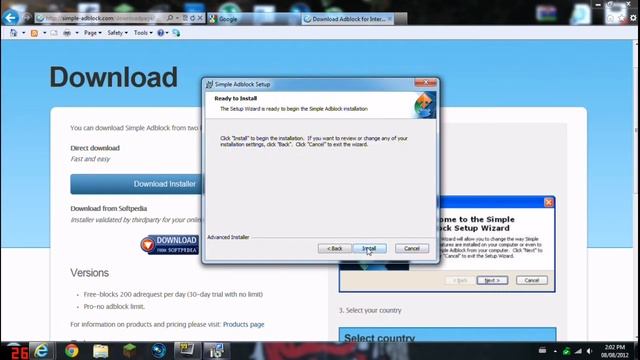Click the blue round app icon in taskbar
This screenshot has height=360, width=640.
[x=158, y=351]
